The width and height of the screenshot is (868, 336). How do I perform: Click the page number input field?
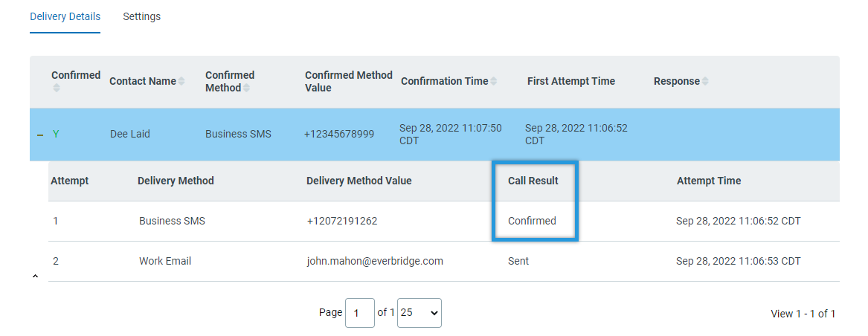point(360,313)
